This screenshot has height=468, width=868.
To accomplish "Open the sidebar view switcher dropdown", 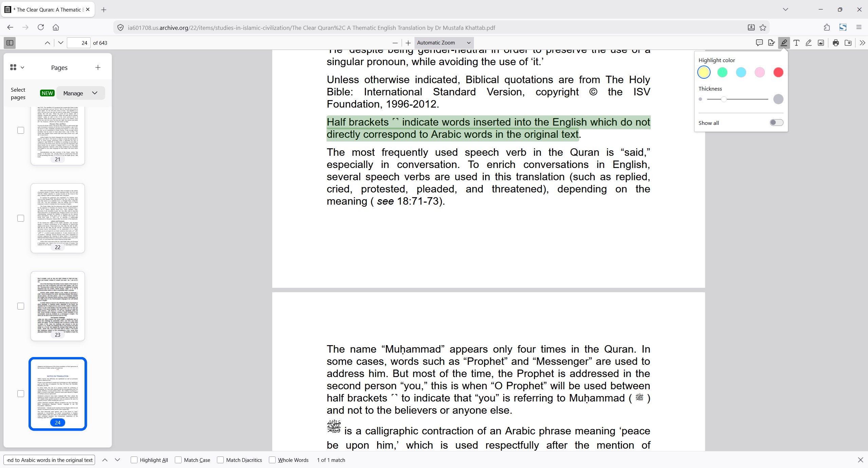I will coord(17,68).
